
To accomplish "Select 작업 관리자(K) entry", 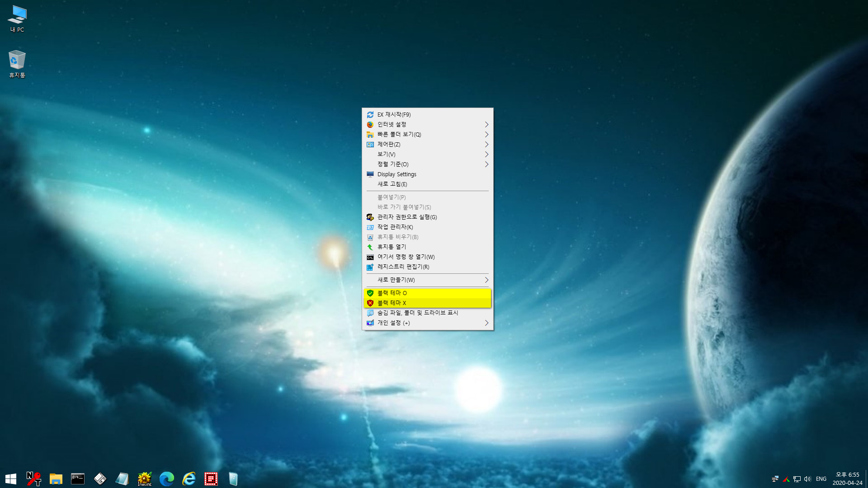I will tap(428, 227).
